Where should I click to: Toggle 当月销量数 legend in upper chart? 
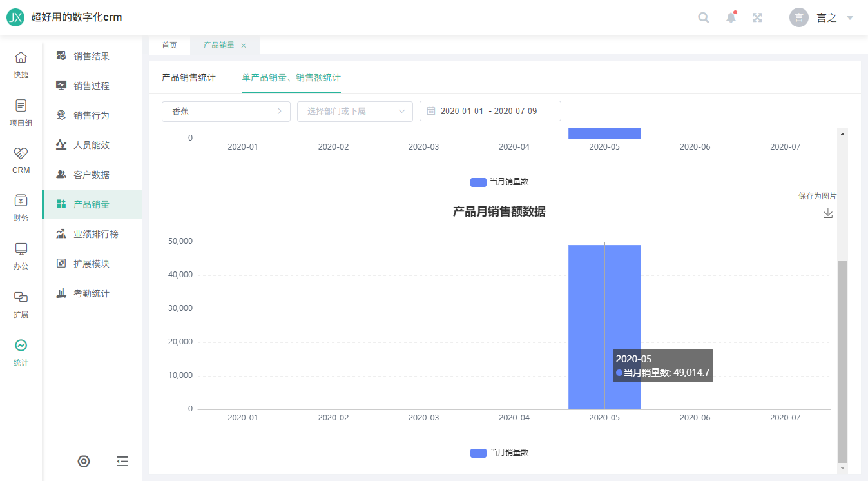pos(500,182)
